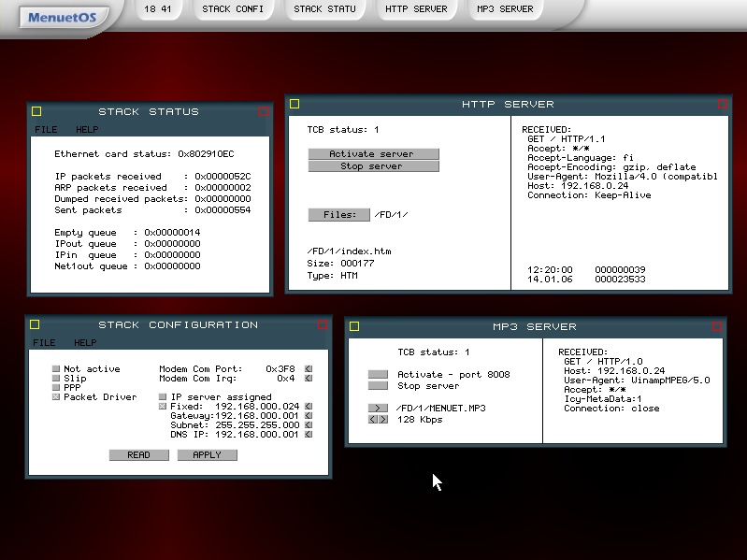This screenshot has height=560, width=747.
Task: Click Stop server button in MP3 Server
Action: 378,386
